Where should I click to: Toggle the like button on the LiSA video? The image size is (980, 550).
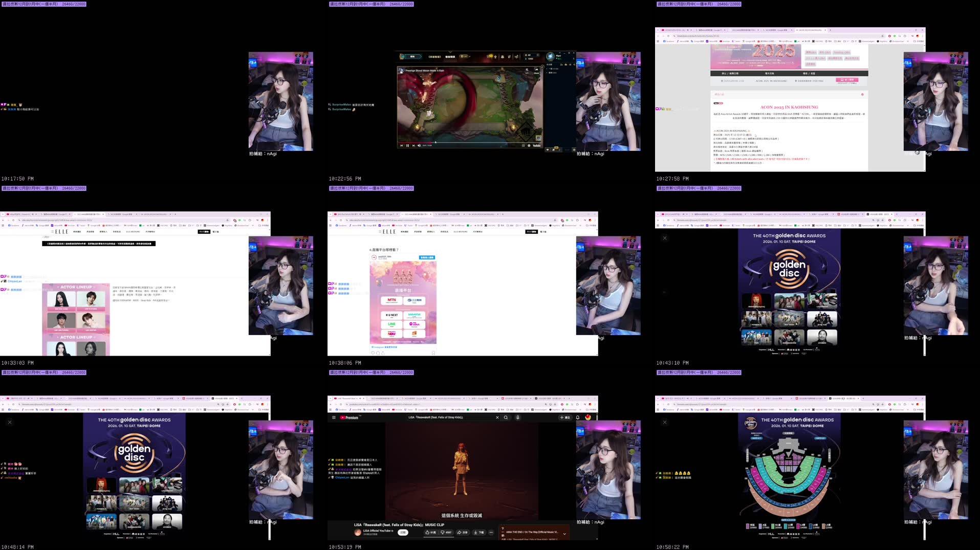click(427, 533)
